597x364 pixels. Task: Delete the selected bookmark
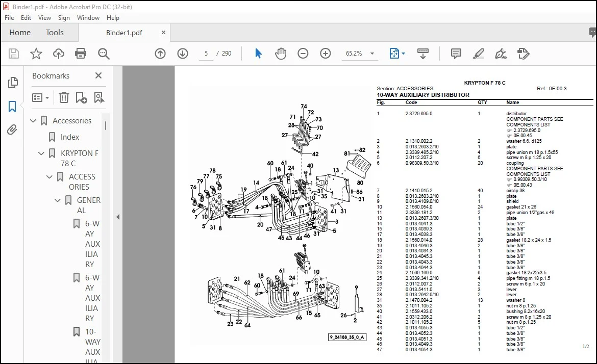pyautogui.click(x=64, y=98)
